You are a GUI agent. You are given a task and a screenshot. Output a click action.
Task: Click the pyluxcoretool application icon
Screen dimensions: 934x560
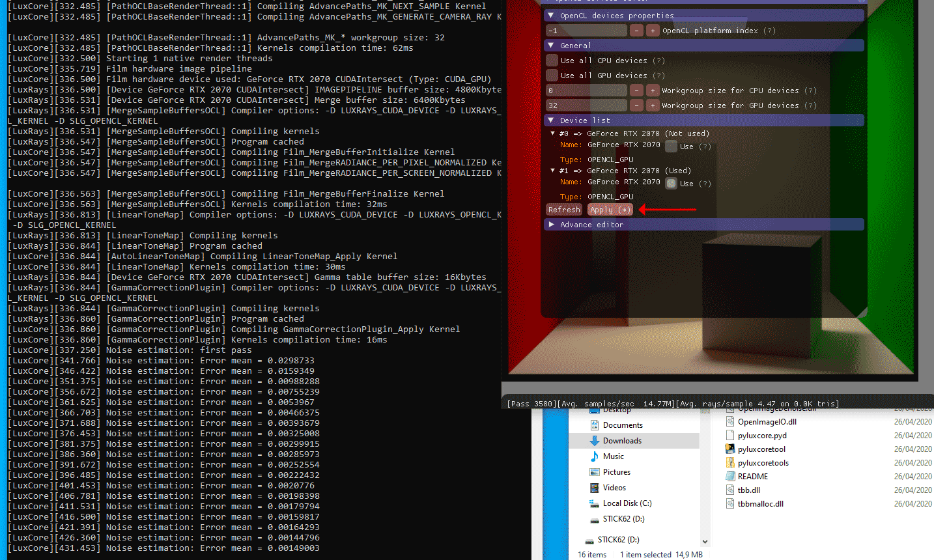point(730,449)
